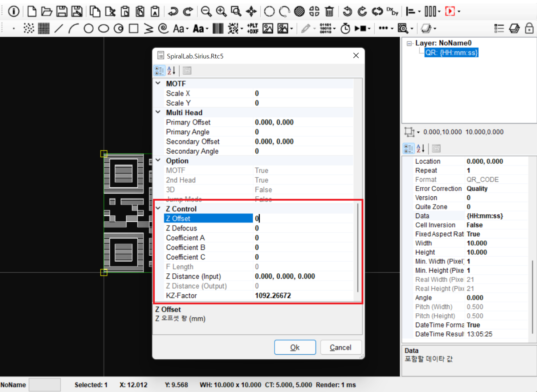Switch right panel to categorized view
Screen dimensions: 537x392
[x=408, y=148]
